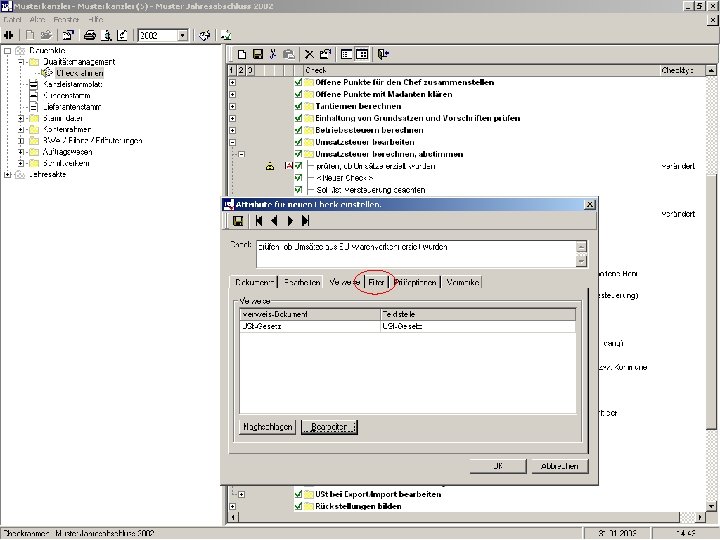This screenshot has height=540, width=720.
Task: Collapse the Qualitätsmanagement folder
Action: [x=21, y=62]
